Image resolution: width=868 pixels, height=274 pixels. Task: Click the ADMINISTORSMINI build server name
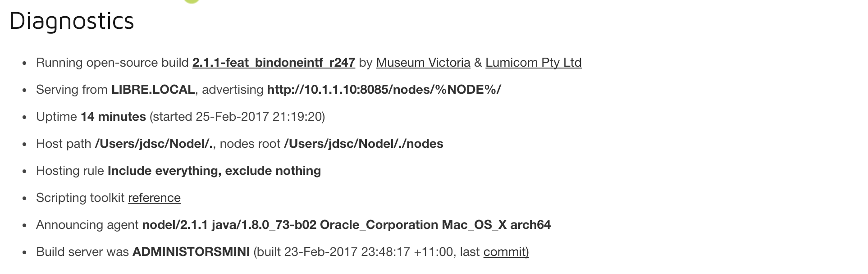pos(191,252)
